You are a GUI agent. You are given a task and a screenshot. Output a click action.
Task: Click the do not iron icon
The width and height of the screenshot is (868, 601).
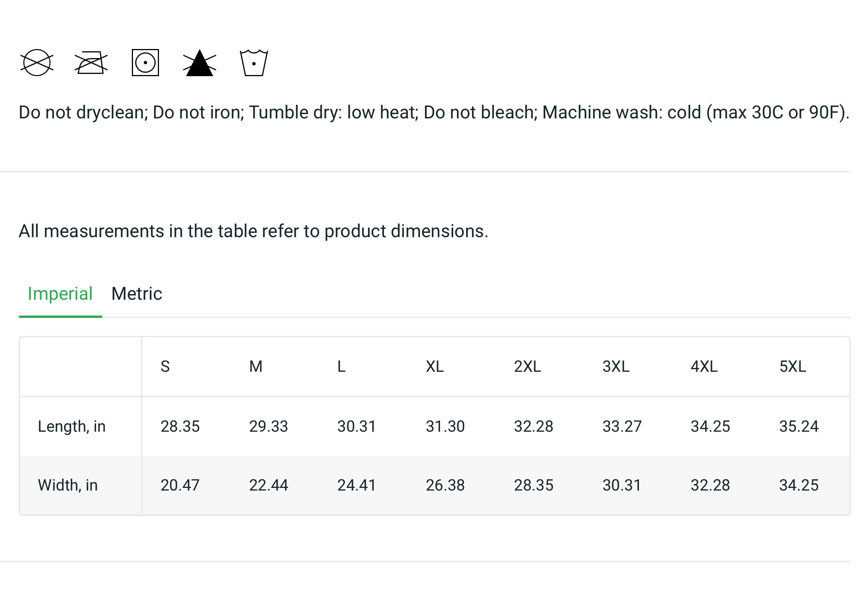click(91, 63)
